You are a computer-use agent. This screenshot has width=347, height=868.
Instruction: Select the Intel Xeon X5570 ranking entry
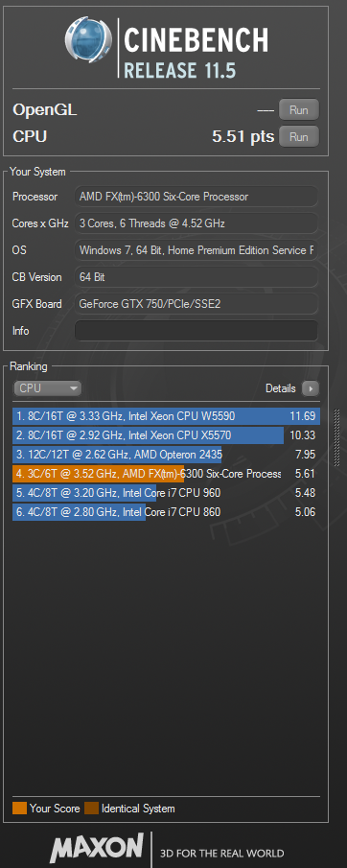166,435
